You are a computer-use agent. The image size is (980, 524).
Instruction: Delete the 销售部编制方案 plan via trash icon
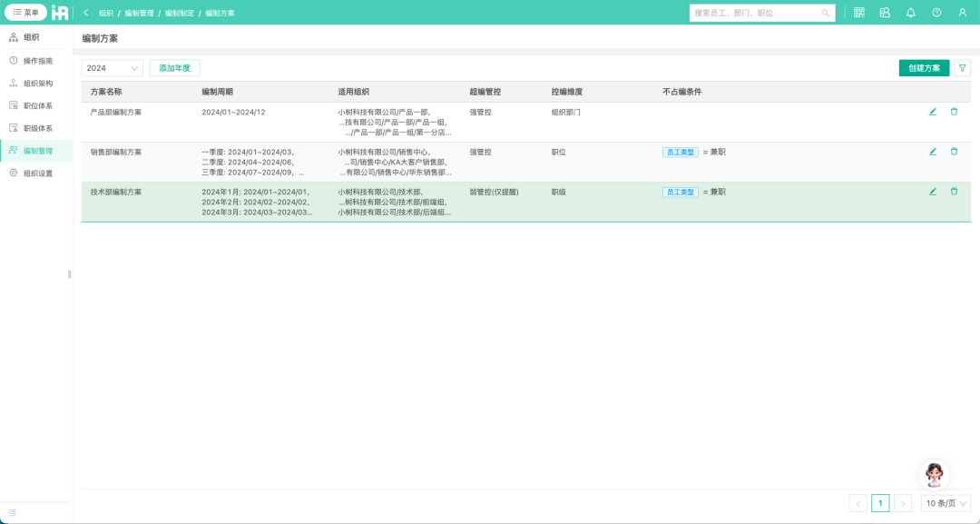(954, 152)
